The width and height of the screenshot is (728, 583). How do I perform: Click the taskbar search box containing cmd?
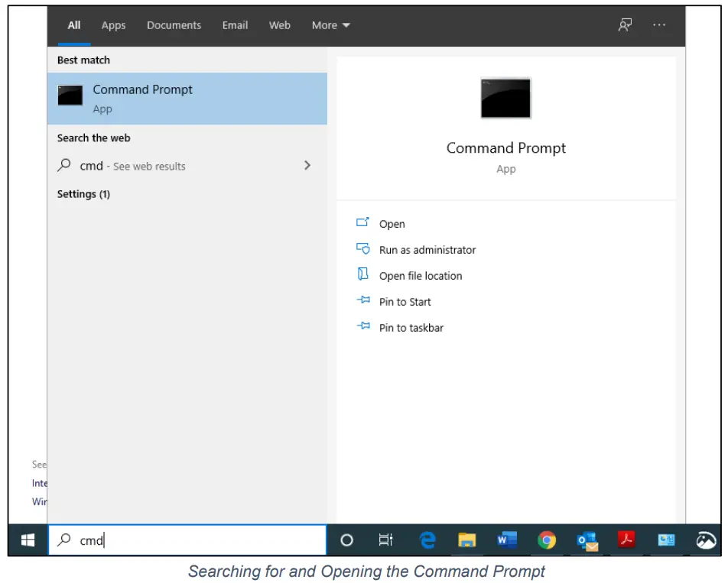point(187,540)
